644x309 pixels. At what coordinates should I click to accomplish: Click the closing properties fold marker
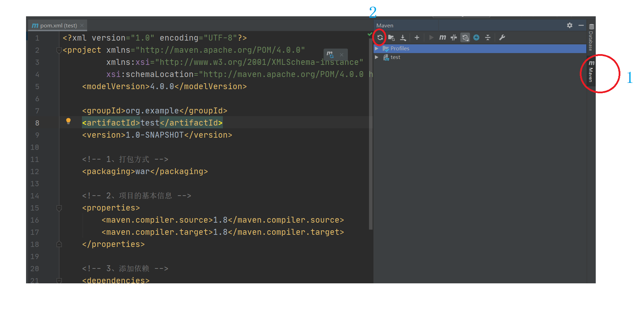(59, 244)
